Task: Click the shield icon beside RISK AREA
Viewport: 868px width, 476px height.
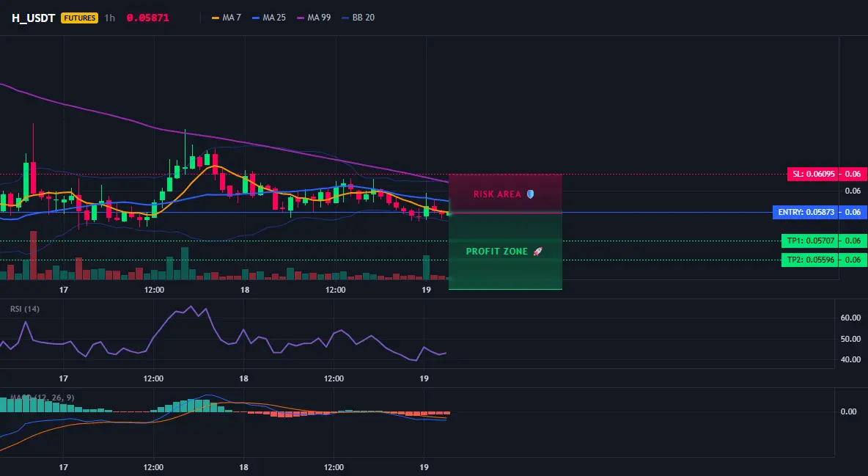Action: tap(530, 194)
